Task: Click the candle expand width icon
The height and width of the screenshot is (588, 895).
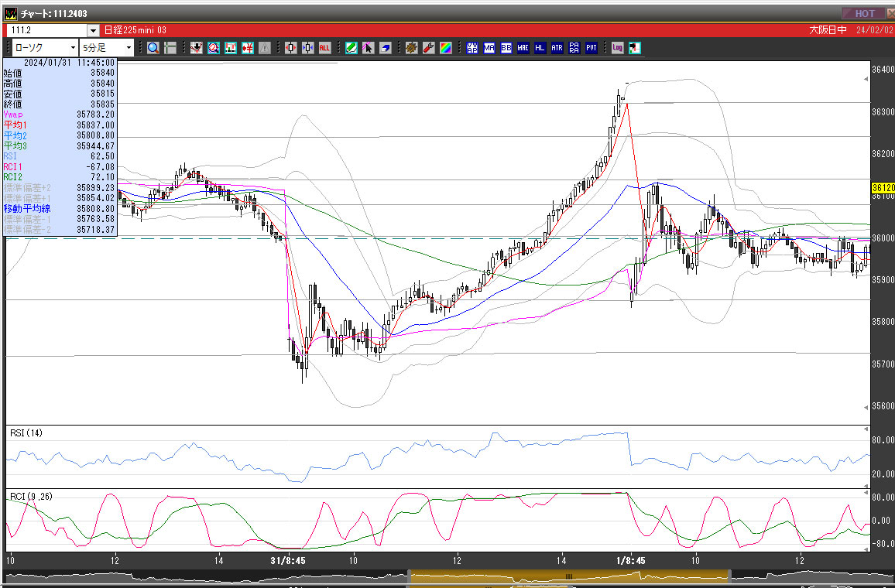Action: [x=290, y=48]
